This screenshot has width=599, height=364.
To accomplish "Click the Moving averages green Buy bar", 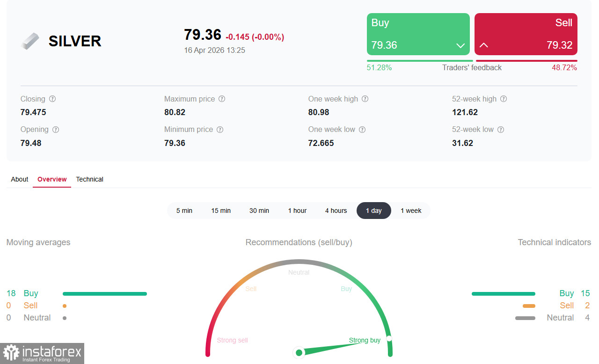I will pyautogui.click(x=105, y=294).
